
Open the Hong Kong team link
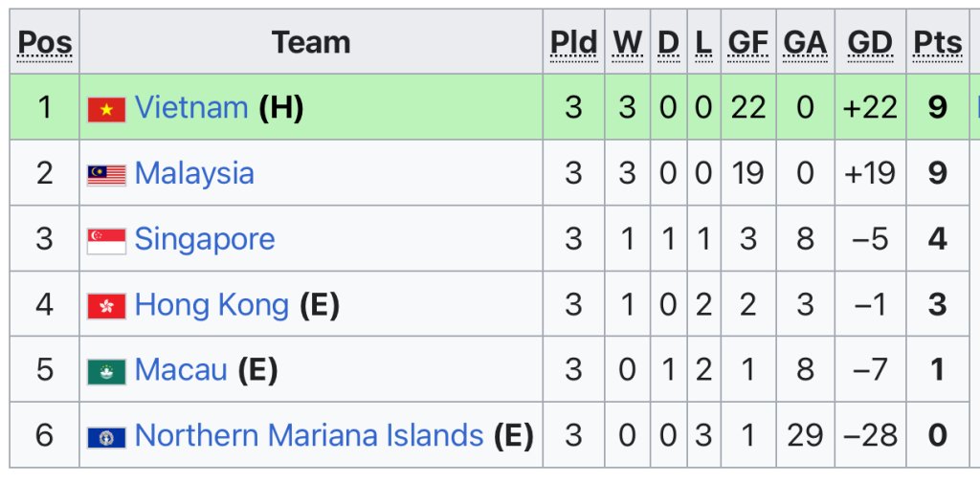(212, 304)
